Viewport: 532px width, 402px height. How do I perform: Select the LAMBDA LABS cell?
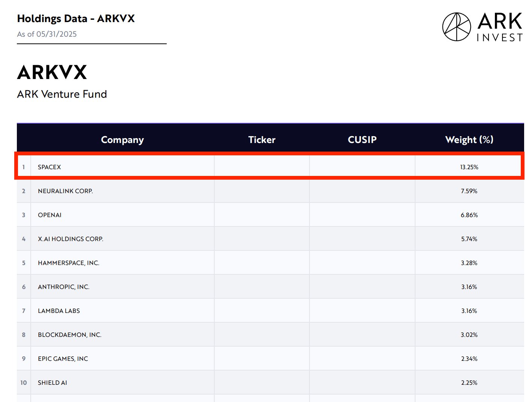pyautogui.click(x=123, y=311)
